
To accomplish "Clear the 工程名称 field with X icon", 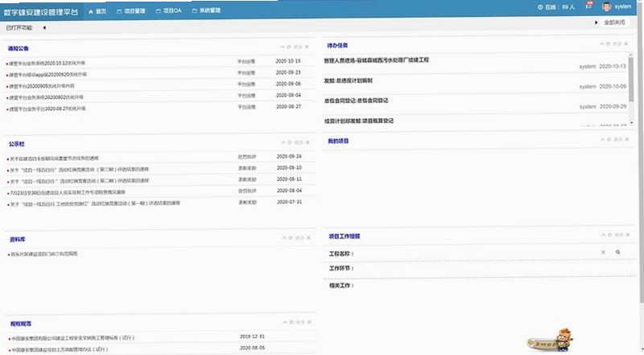I will pos(603,252).
